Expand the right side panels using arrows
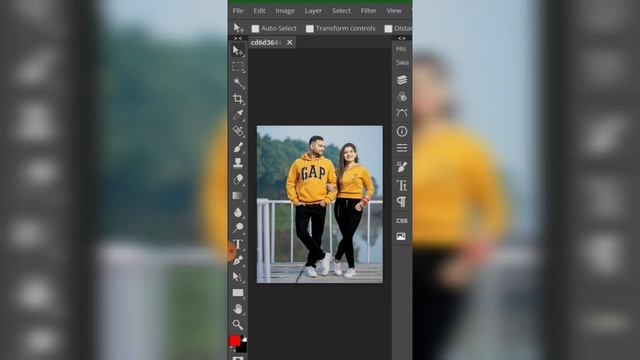 pyautogui.click(x=402, y=38)
